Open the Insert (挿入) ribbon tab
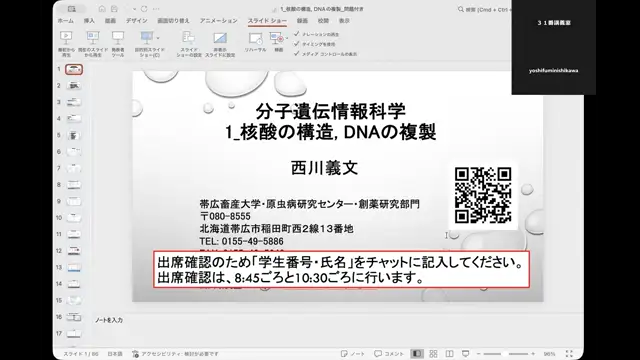Image resolution: width=640 pixels, height=360 pixels. 89,21
